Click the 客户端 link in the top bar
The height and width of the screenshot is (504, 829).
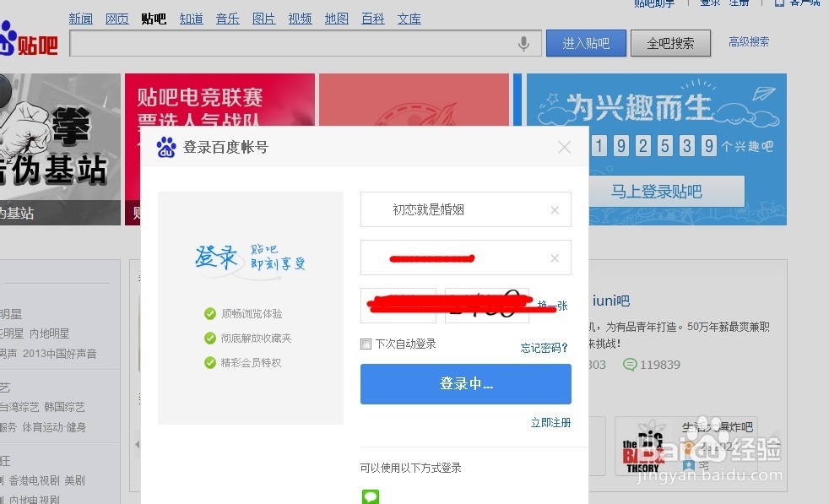point(805,3)
